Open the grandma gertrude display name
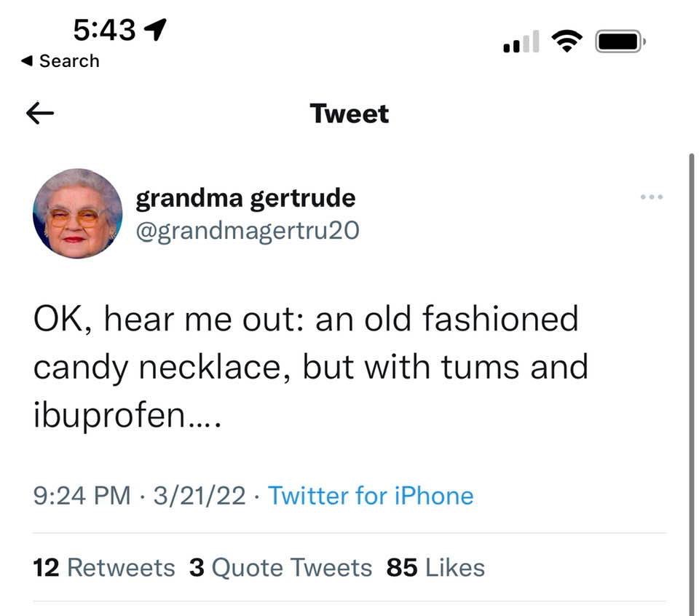Viewport: 699px width, 616px height. pos(245,197)
